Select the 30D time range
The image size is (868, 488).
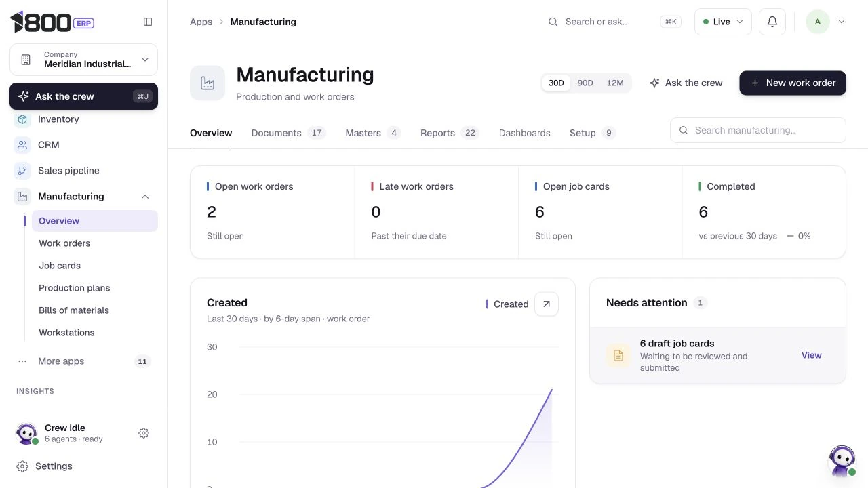pyautogui.click(x=556, y=83)
